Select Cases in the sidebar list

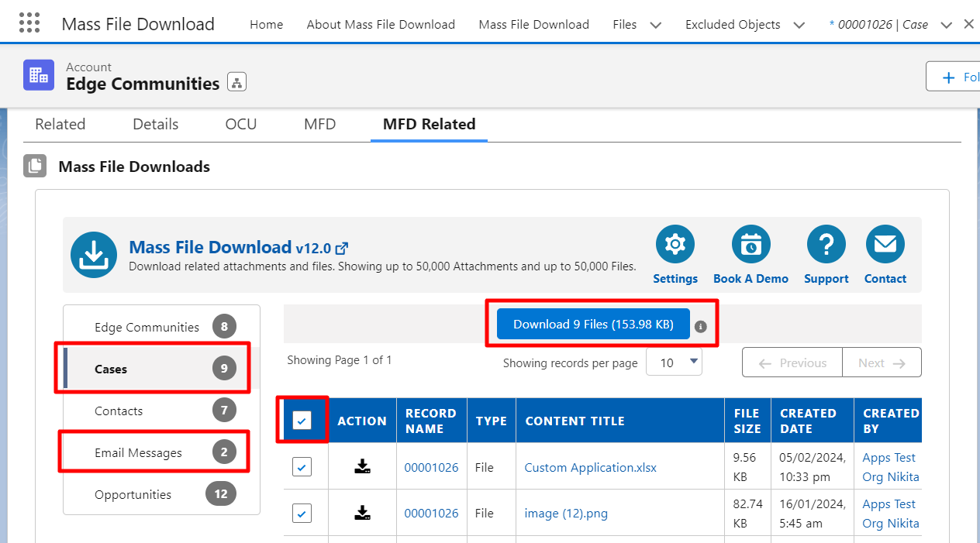(x=161, y=369)
